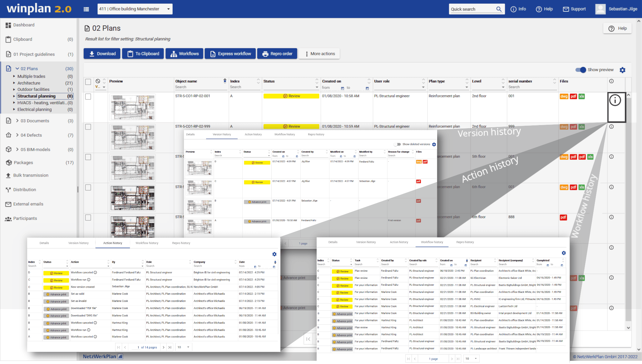Open the hamburger menu beside the logo
The height and width of the screenshot is (364, 642).
[86, 9]
